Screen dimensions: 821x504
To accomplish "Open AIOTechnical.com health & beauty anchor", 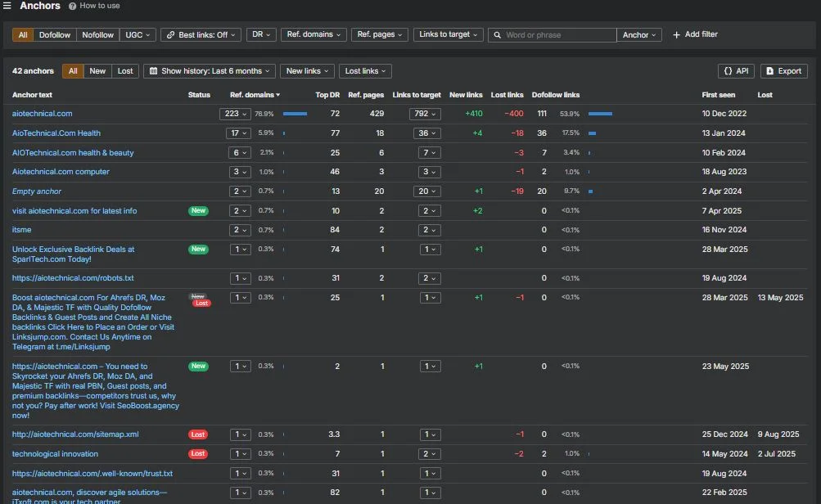I will point(73,153).
